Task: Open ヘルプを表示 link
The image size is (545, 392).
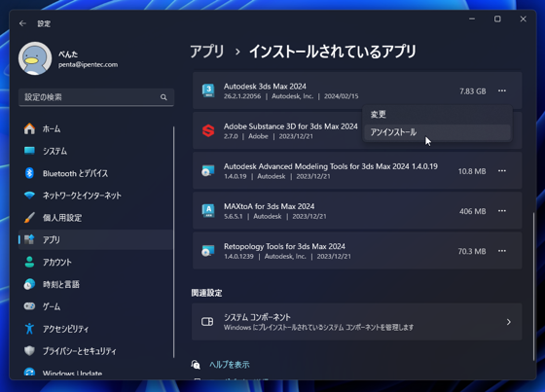Action: (x=229, y=365)
